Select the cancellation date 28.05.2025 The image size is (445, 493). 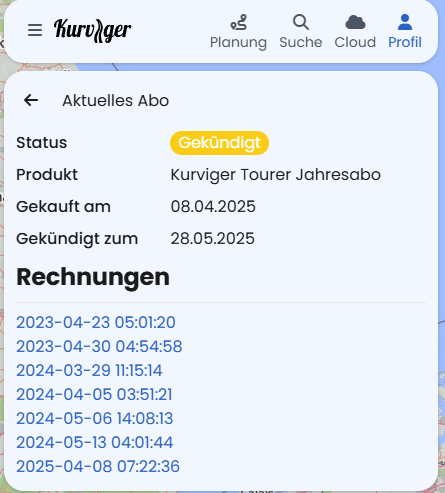213,238
